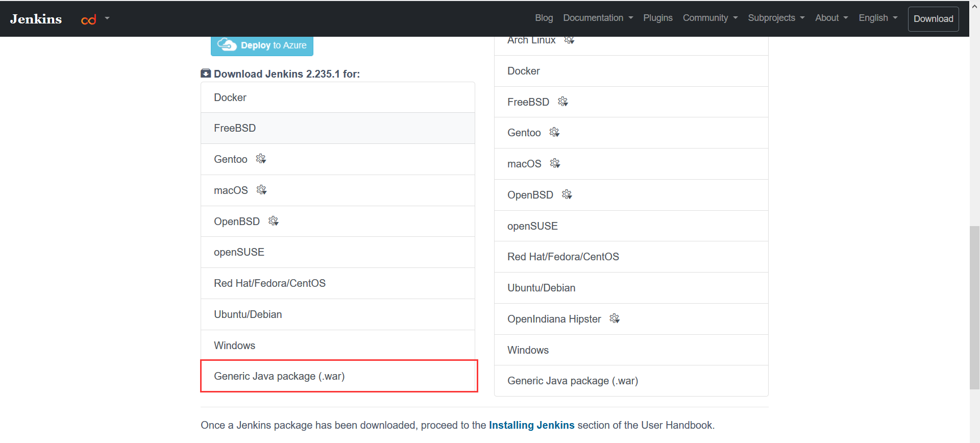Select openSUSE in right download list
Screen dimensions: 980x443
click(x=631, y=226)
